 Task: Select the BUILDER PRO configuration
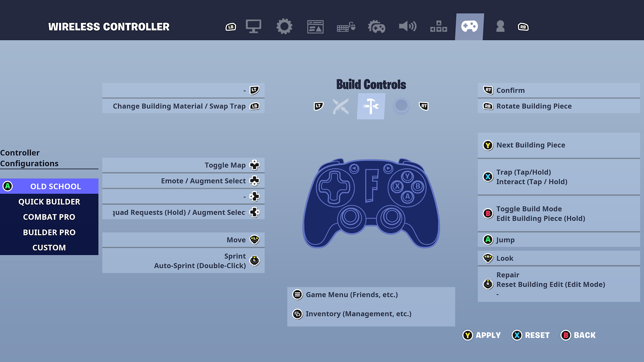coord(49,232)
